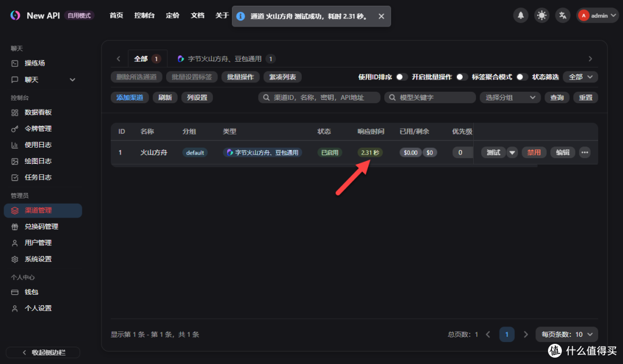The image size is (623, 364).
Task: Open the language translation menu
Action: tap(562, 16)
